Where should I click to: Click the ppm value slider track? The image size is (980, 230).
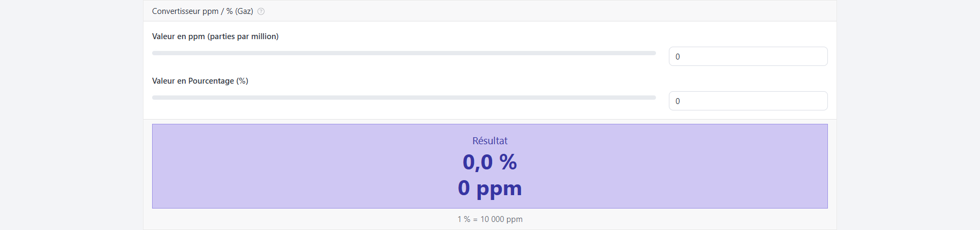point(404,53)
